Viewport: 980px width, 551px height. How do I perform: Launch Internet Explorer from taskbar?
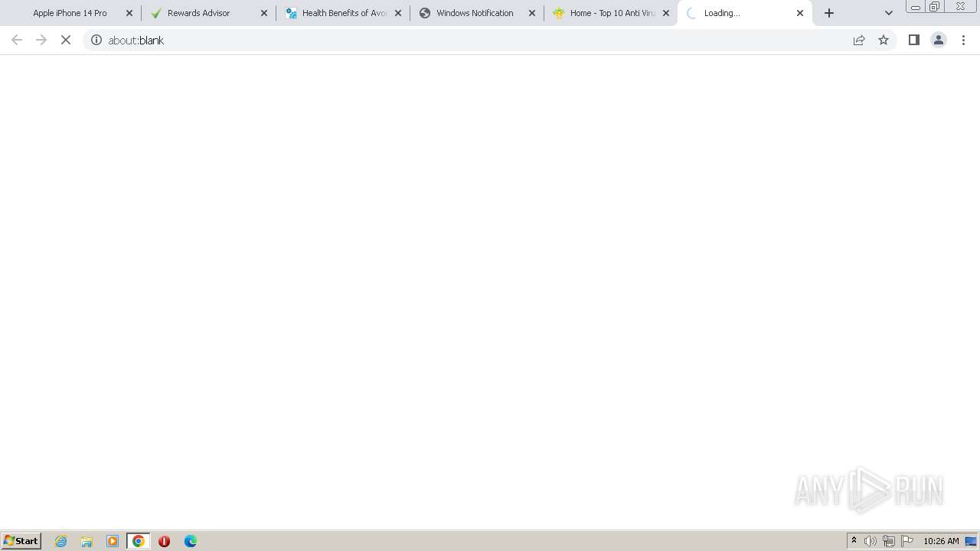pos(61,541)
